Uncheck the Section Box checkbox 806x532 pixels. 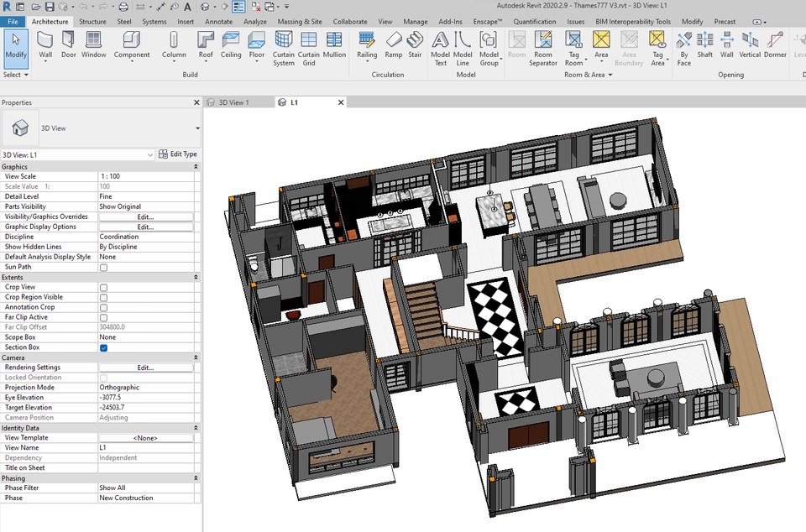click(103, 347)
